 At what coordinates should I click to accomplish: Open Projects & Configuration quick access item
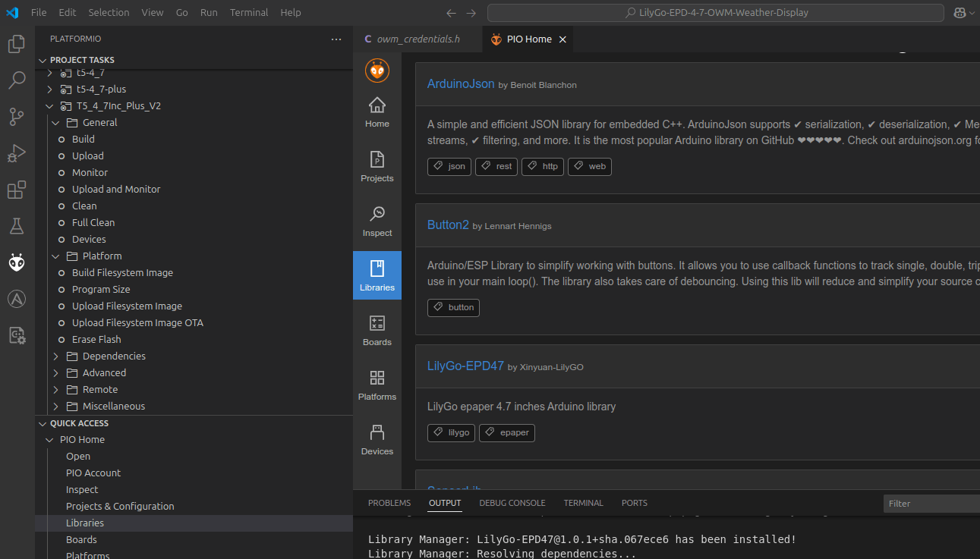coord(120,507)
